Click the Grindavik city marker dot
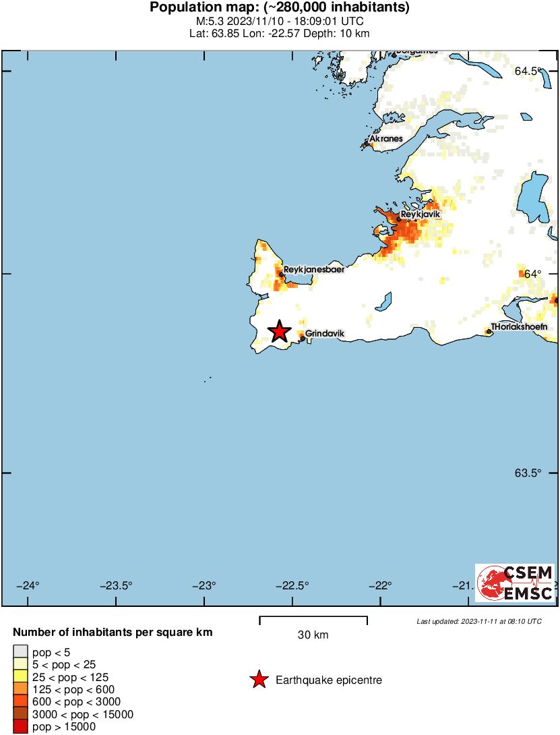The image size is (560, 735). click(303, 338)
